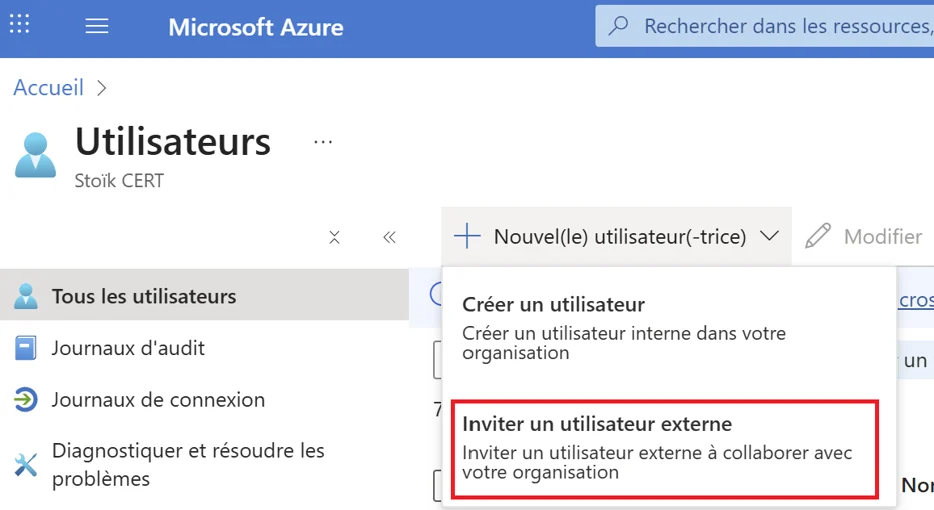Image resolution: width=934 pixels, height=510 pixels.
Task: Click the Journaux d'audit book icon
Action: pos(26,348)
